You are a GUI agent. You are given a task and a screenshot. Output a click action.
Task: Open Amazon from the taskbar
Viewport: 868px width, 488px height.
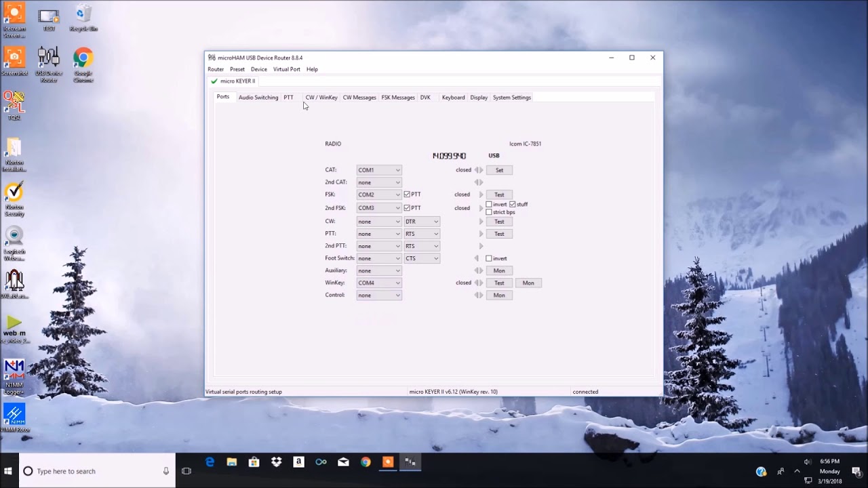point(298,462)
